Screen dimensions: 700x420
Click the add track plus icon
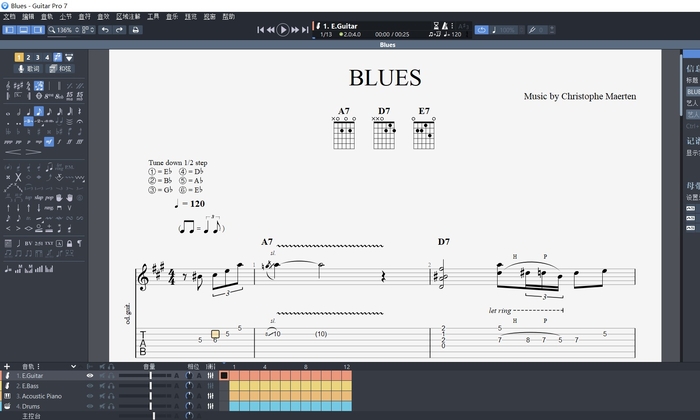click(6, 367)
